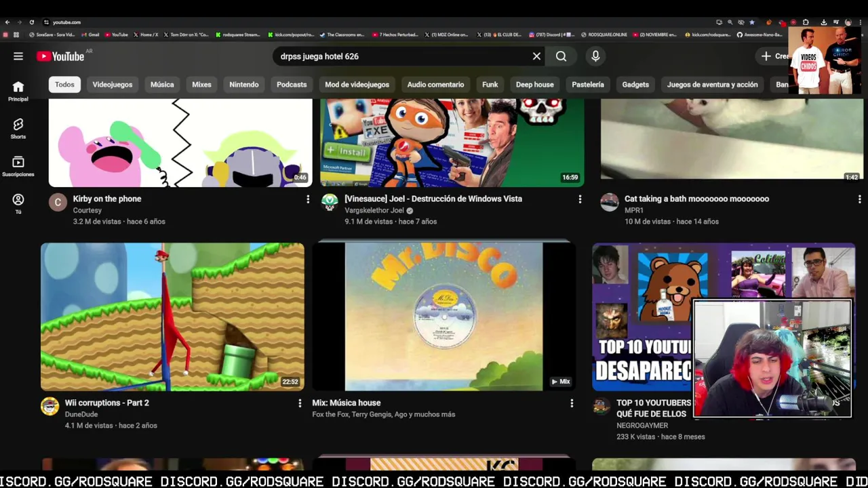Select the Videojuegos filter chip
The height and width of the screenshot is (488, 868).
113,85
